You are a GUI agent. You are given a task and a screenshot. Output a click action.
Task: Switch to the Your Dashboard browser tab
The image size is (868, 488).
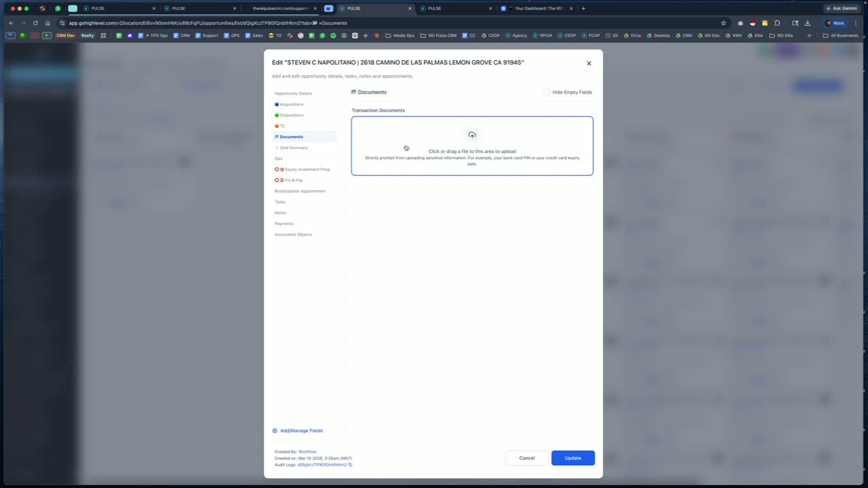click(x=536, y=8)
